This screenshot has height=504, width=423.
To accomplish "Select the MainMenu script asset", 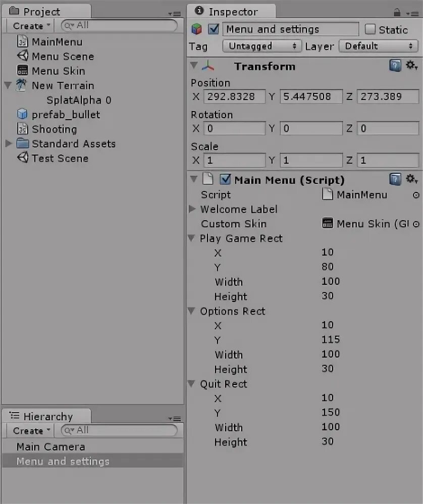I will 57,42.
